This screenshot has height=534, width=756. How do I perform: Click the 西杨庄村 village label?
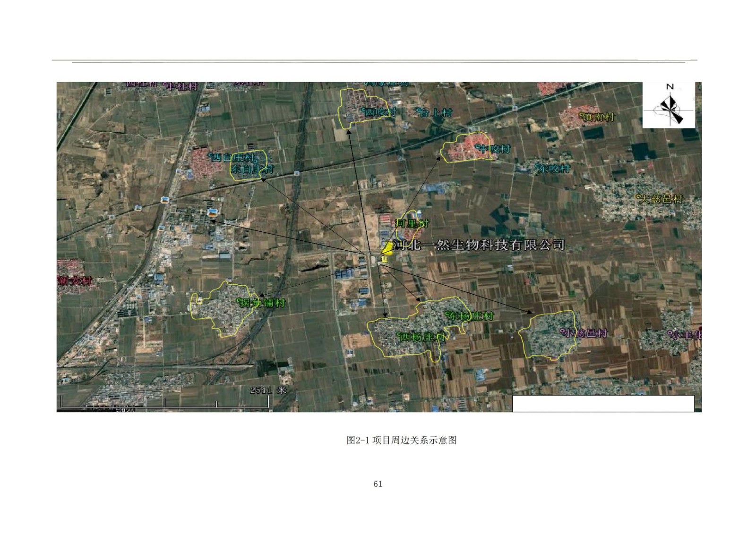pyautogui.click(x=422, y=337)
